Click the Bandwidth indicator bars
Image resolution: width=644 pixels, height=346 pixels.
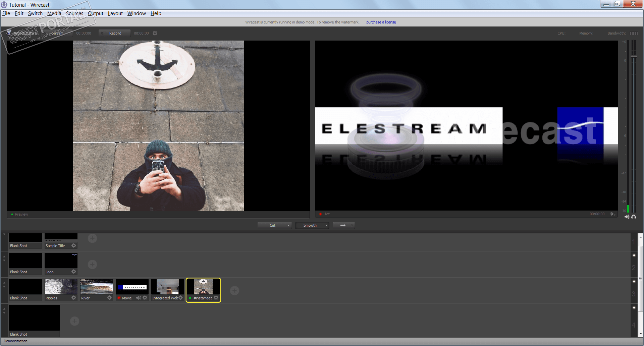point(634,33)
